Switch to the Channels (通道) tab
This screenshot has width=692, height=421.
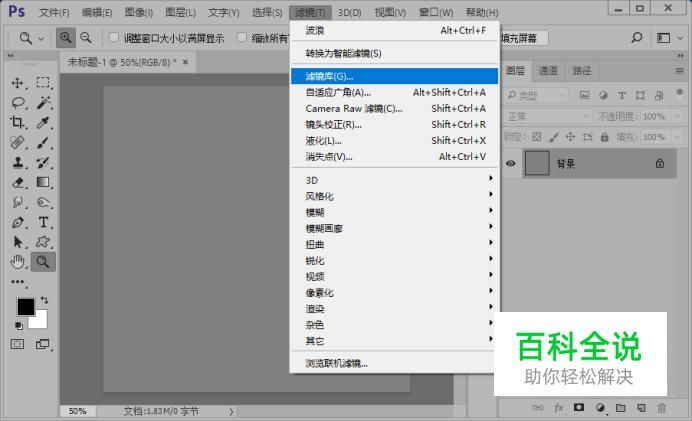pyautogui.click(x=548, y=71)
